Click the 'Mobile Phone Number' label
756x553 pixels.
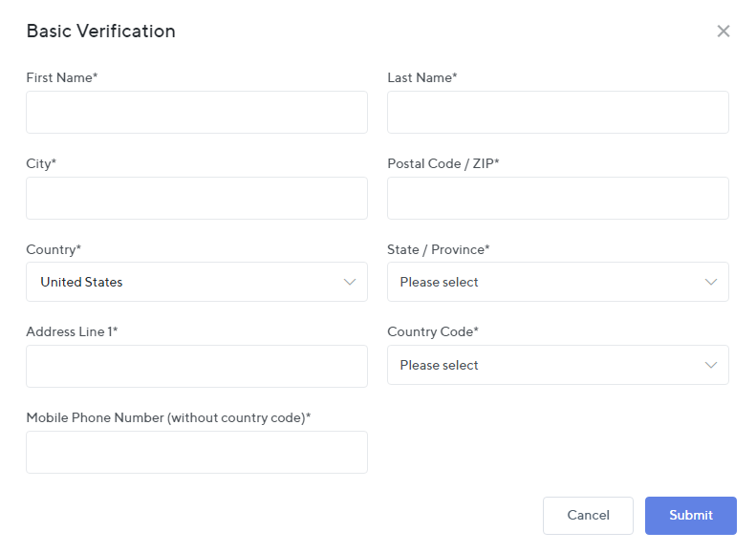click(x=168, y=417)
